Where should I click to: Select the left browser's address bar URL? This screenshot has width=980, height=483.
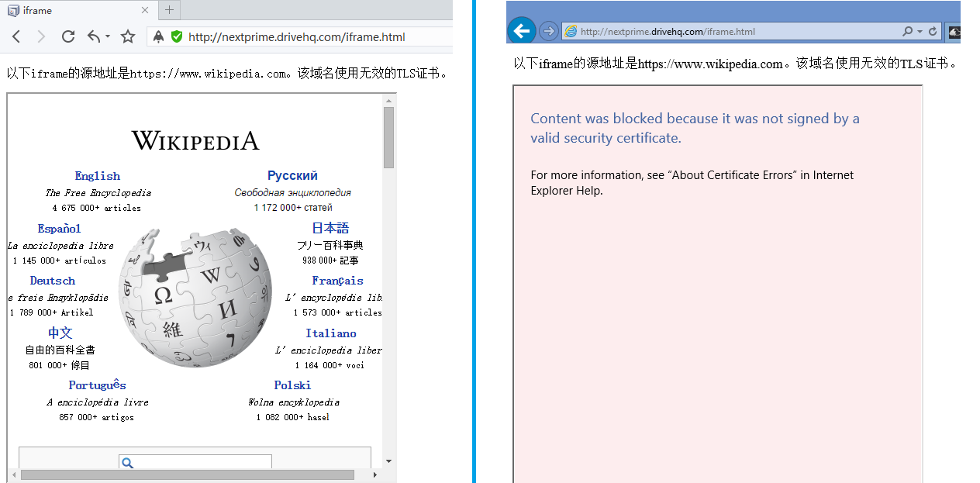point(297,36)
